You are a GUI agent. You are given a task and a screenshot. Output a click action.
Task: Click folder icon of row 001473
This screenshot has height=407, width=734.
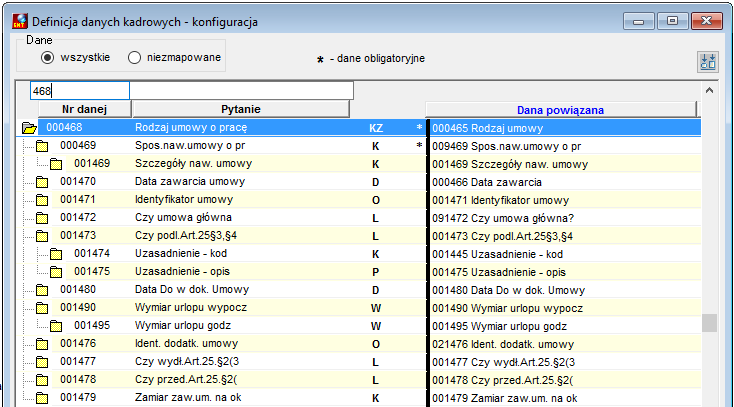coord(42,236)
